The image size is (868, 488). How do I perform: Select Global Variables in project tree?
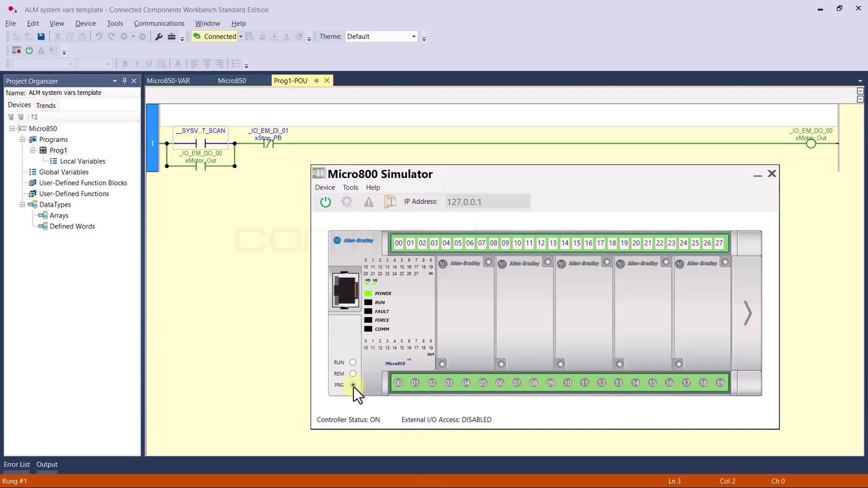[64, 172]
